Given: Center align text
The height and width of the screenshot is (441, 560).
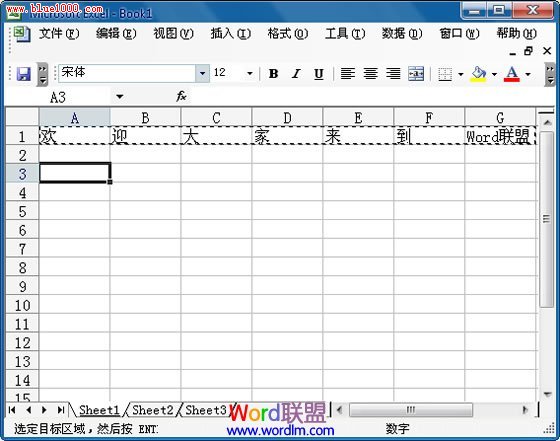Looking at the screenshot, I should point(370,74).
